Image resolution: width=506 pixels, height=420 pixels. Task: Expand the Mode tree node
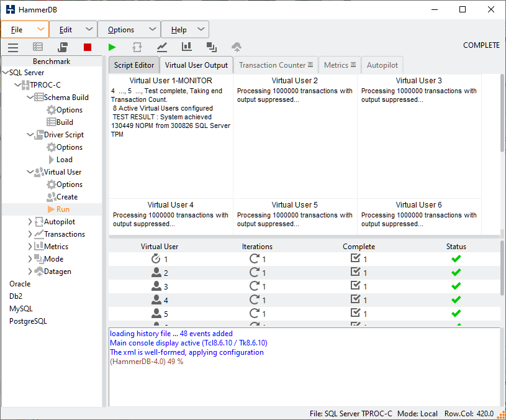click(30, 259)
